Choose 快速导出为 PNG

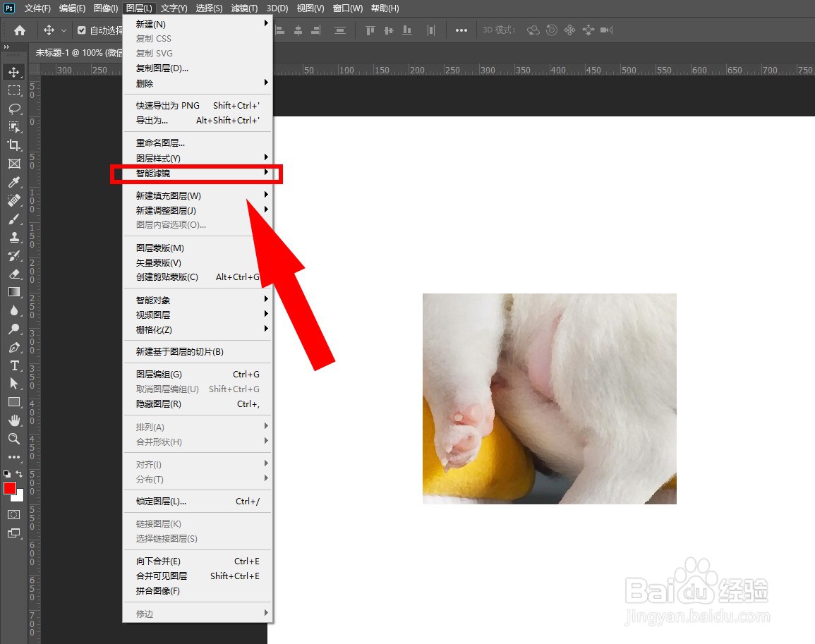(x=198, y=106)
